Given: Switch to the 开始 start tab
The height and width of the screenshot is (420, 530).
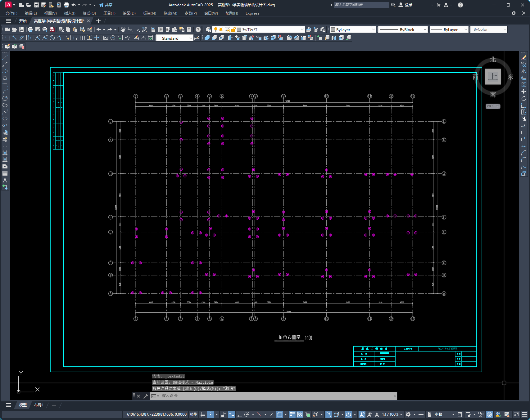Looking at the screenshot, I should pos(23,21).
